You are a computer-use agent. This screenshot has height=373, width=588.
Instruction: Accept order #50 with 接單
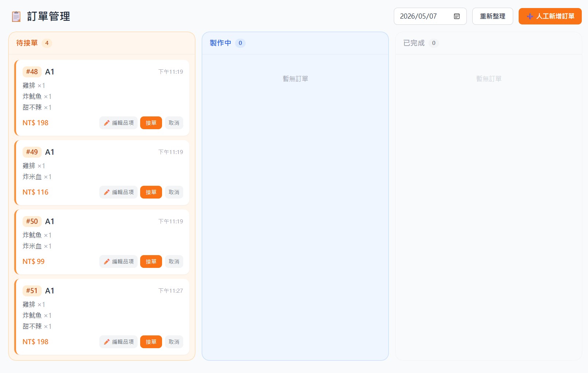(151, 262)
